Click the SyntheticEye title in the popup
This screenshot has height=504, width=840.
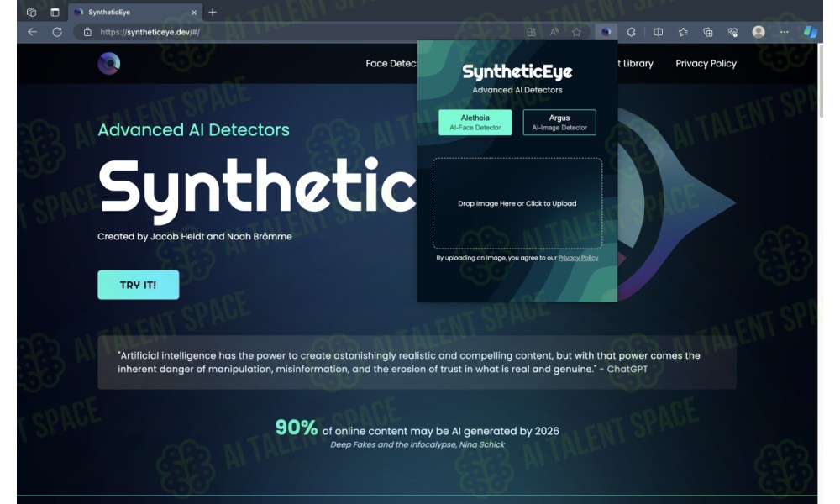517,71
